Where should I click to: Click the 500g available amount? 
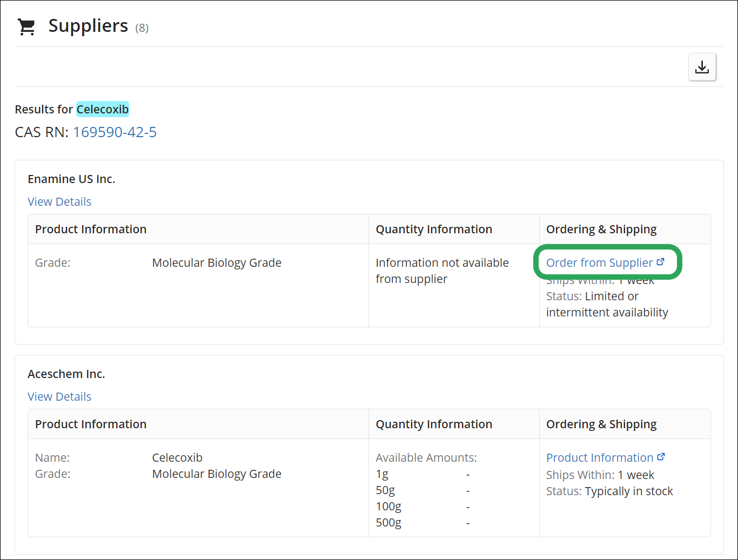pos(388,523)
